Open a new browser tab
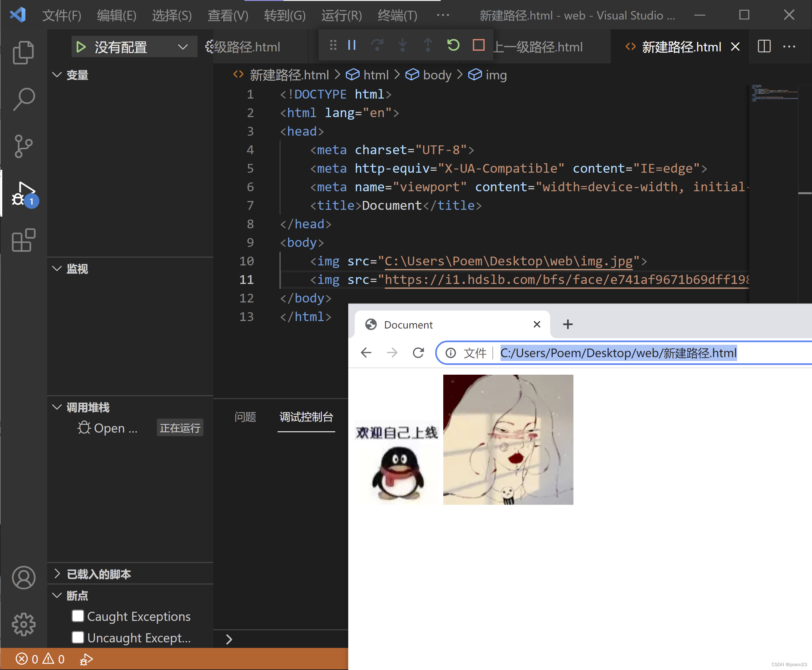 pyautogui.click(x=568, y=324)
